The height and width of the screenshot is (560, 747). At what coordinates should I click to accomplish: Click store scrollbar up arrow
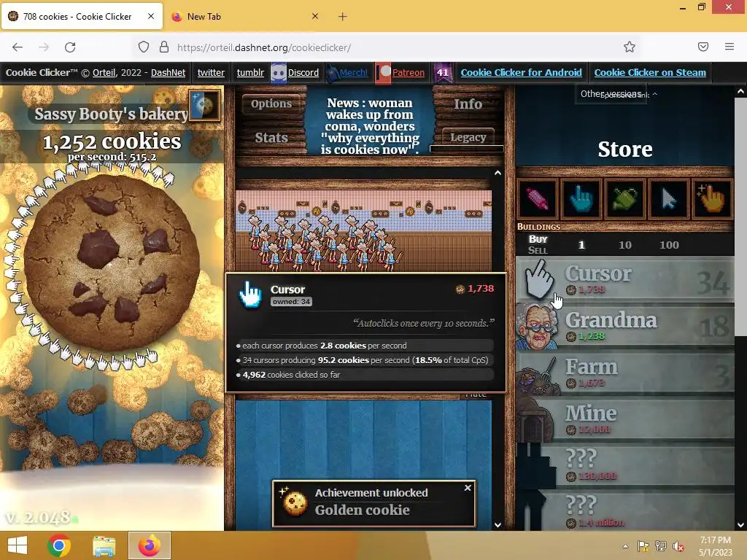740,91
